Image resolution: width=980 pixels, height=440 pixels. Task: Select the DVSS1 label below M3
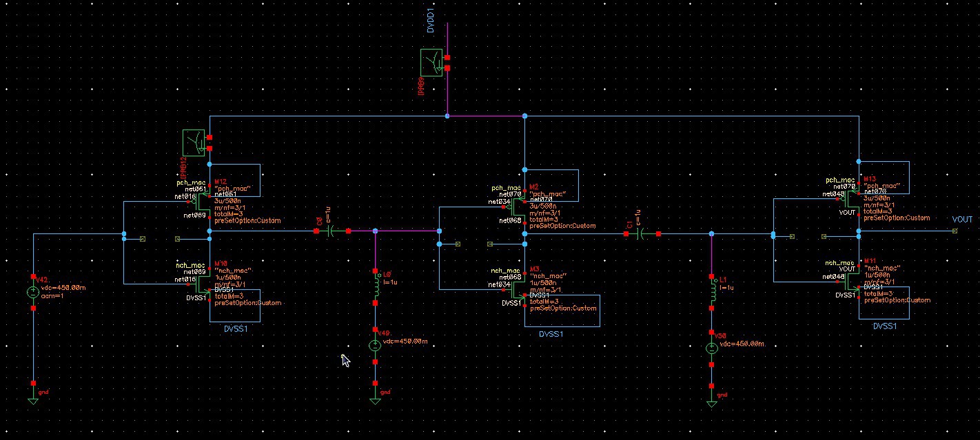coord(551,334)
